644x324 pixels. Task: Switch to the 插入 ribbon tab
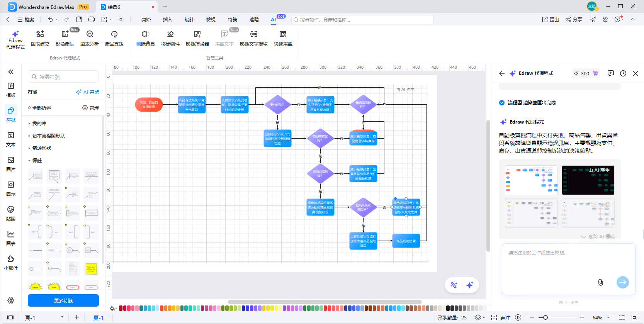coord(167,19)
